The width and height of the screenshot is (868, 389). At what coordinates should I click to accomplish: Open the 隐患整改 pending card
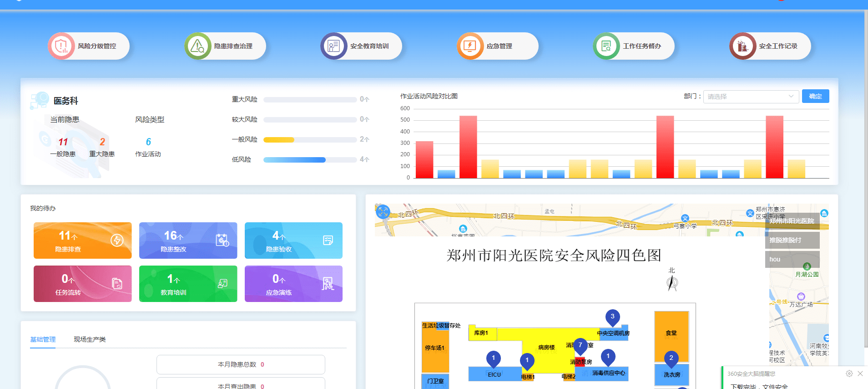pyautogui.click(x=188, y=241)
